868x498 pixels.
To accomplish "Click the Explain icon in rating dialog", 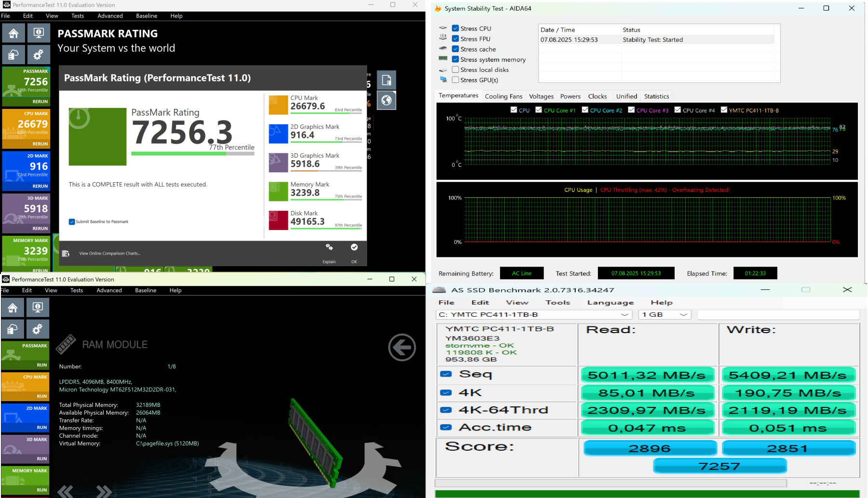I will [329, 247].
